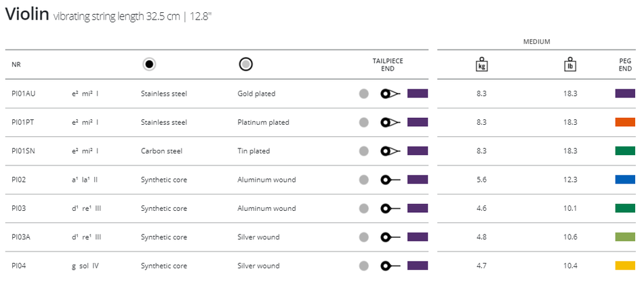Viewport: 644px width, 284px height.
Task: Click the core material icon in header
Action: (x=150, y=64)
